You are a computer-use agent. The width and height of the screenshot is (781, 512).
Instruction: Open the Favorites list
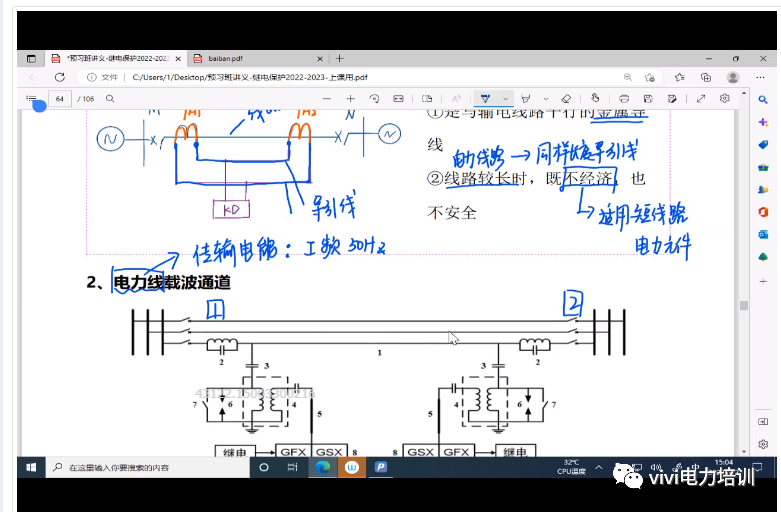[x=679, y=77]
